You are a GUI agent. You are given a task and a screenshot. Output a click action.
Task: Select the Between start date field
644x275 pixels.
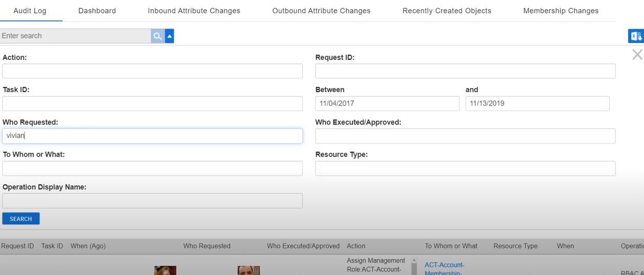[387, 103]
